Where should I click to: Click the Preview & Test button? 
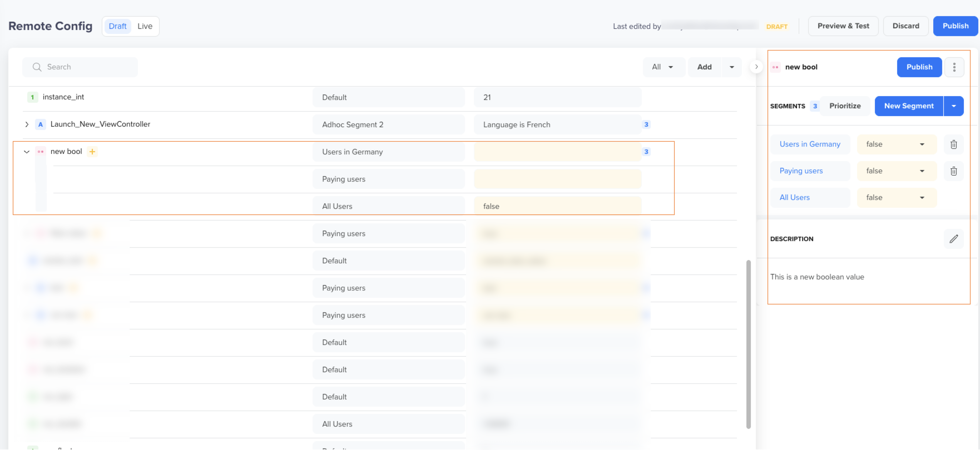point(843,26)
